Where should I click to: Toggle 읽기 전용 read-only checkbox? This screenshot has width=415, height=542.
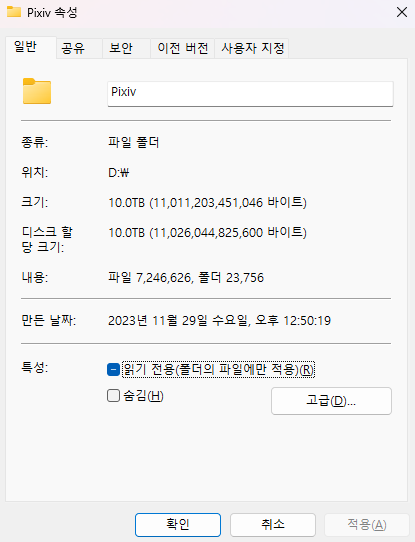pyautogui.click(x=113, y=370)
